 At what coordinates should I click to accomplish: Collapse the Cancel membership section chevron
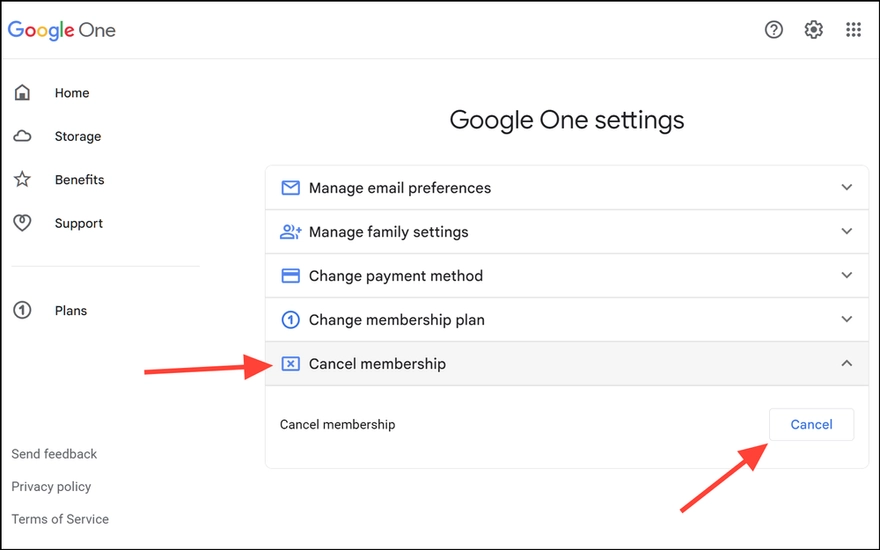tap(847, 364)
